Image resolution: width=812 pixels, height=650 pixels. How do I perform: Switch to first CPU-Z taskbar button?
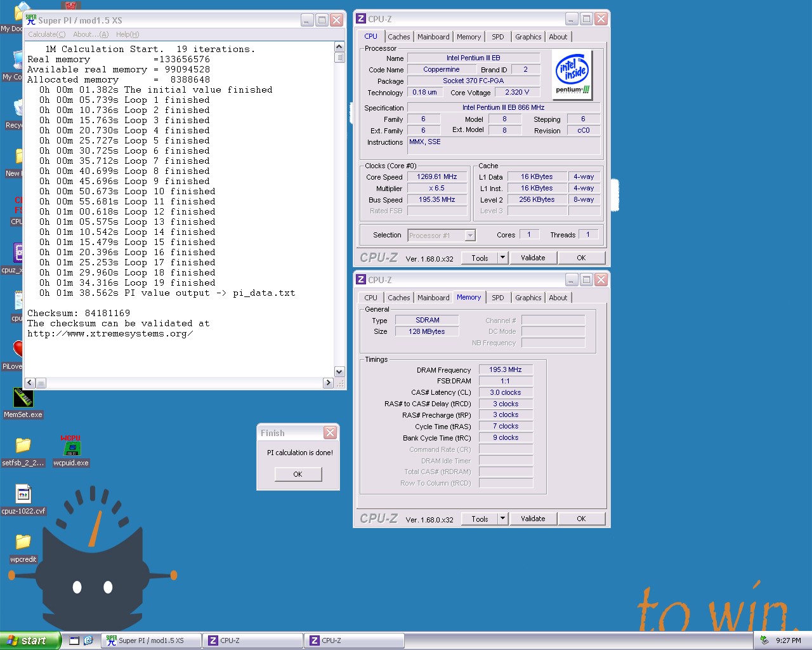tap(252, 640)
